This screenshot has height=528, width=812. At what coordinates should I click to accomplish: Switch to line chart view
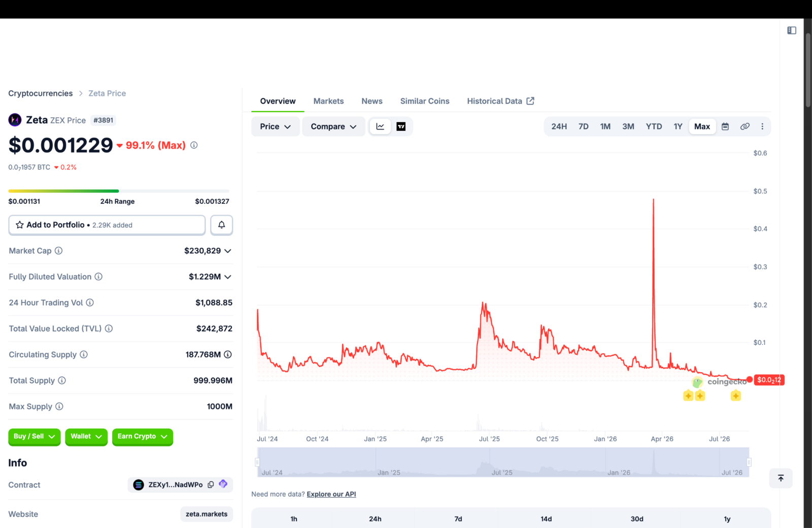click(x=380, y=126)
